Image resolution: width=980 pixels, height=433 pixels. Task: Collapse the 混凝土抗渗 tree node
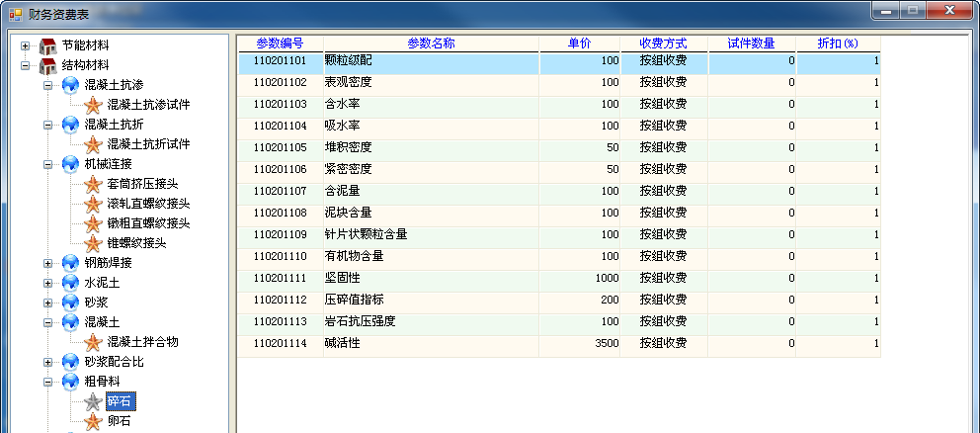click(x=48, y=85)
